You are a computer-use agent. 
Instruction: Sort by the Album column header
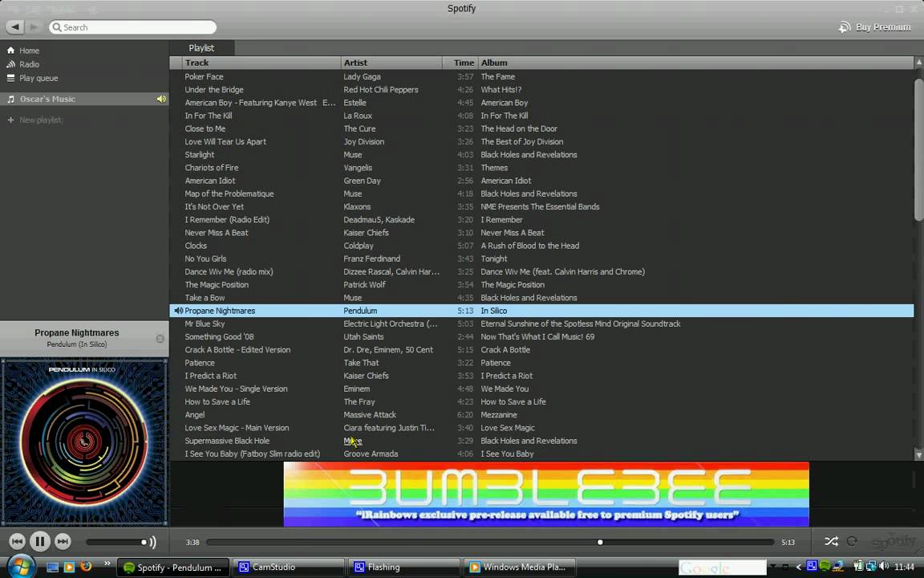click(x=695, y=63)
